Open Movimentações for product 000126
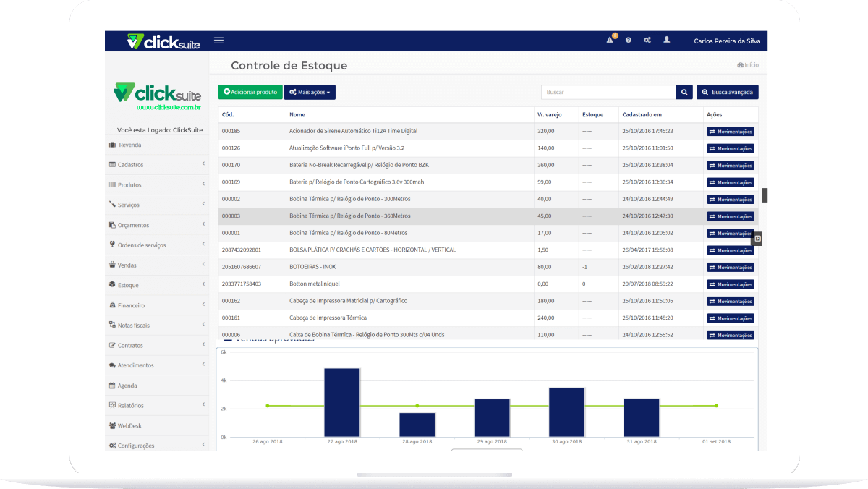Screen dimensions: 868x489 [731, 148]
